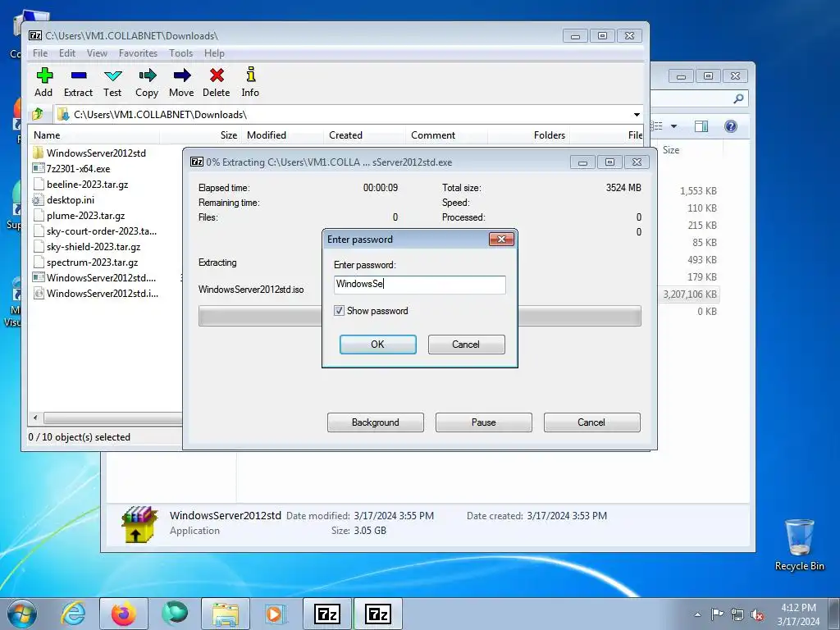Click the Action Center flag tray icon
Screen dimensions: 840x630
point(717,614)
